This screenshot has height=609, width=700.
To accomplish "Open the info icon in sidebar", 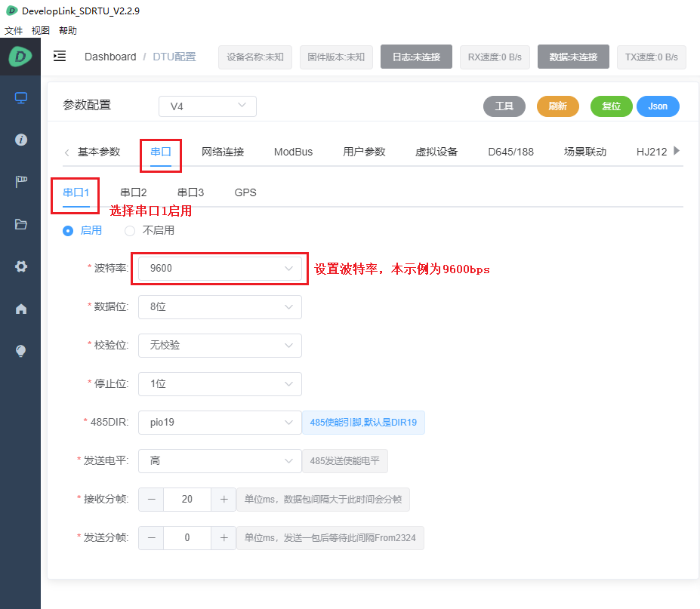I will pos(21,140).
